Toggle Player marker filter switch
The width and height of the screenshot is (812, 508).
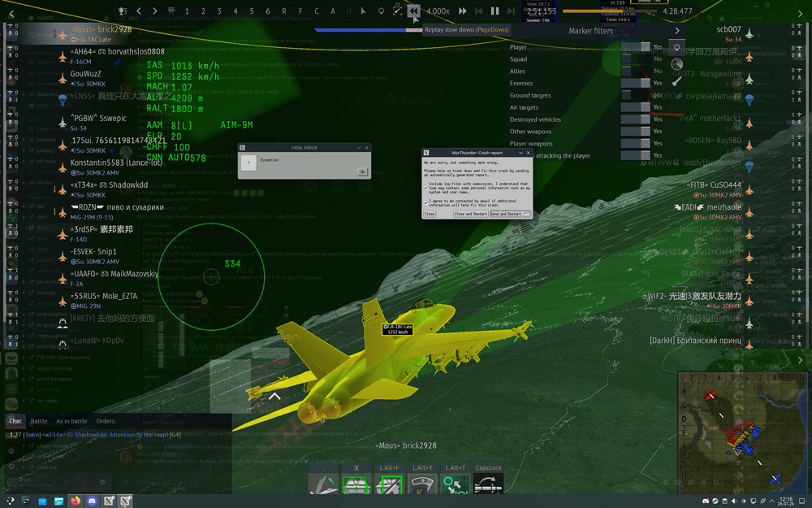[x=636, y=46]
